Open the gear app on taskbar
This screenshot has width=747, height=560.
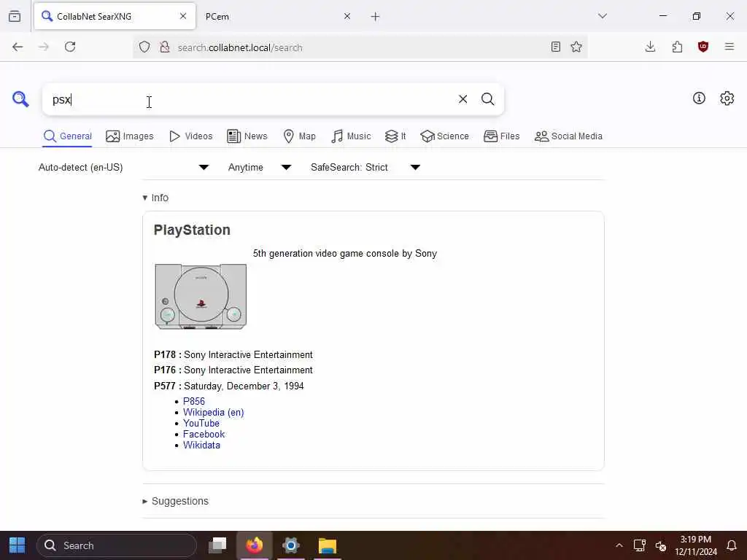(290, 545)
